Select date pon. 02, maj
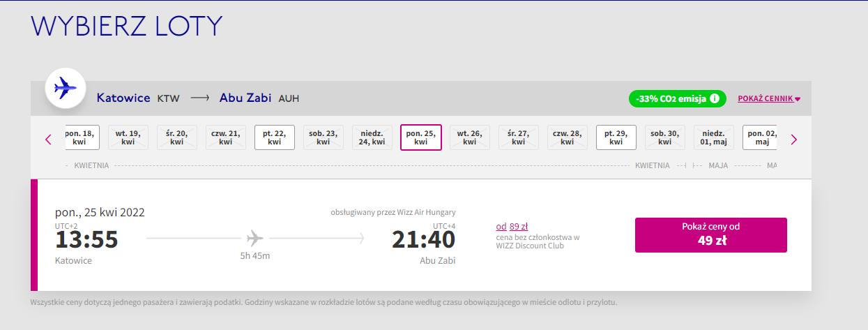868x330 pixels. point(760,137)
